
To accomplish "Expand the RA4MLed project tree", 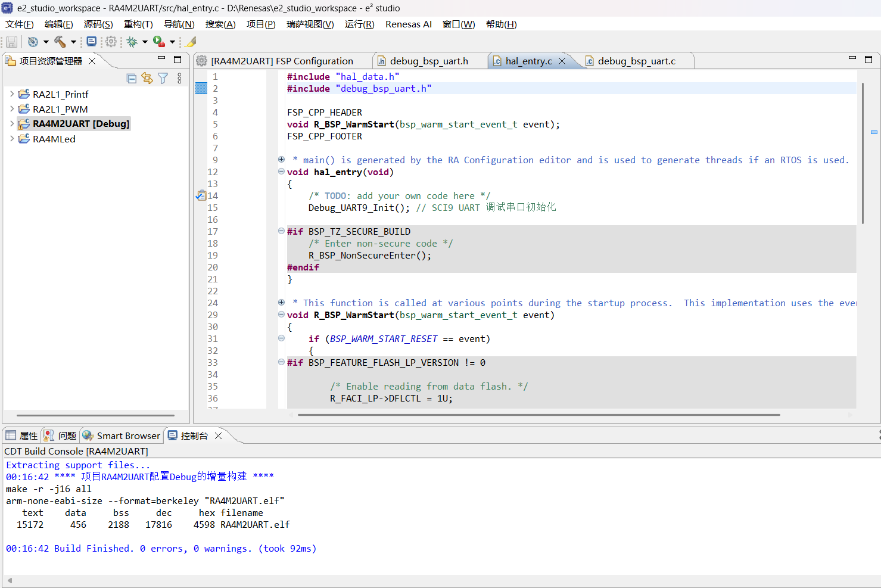I will (12, 138).
